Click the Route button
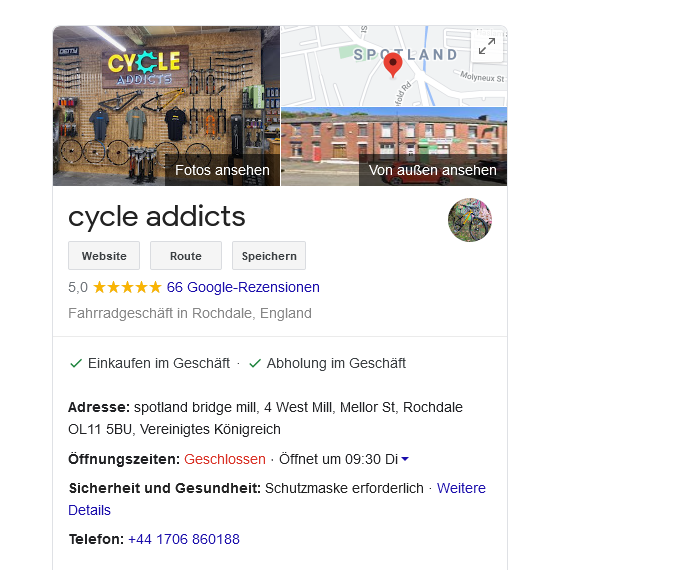The image size is (680, 570). (186, 256)
